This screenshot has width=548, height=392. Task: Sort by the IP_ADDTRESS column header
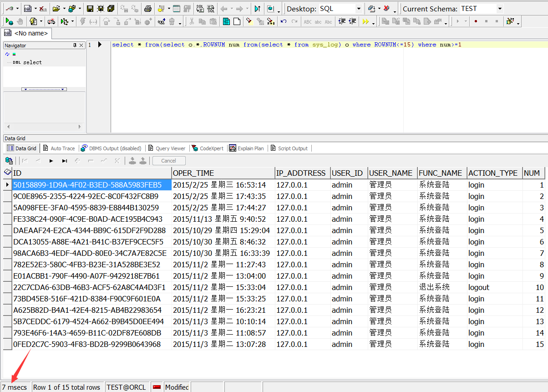coord(303,173)
